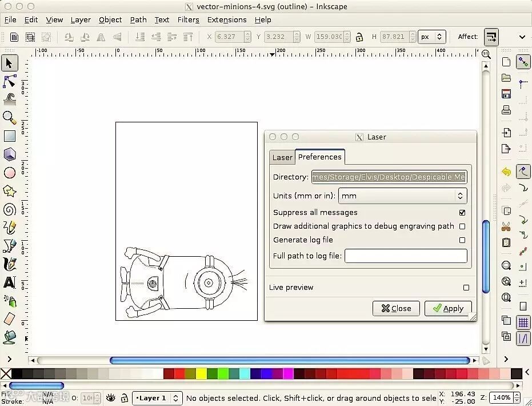Pick the yellow color swatch
This screenshot has width=532, height=406.
201,373
